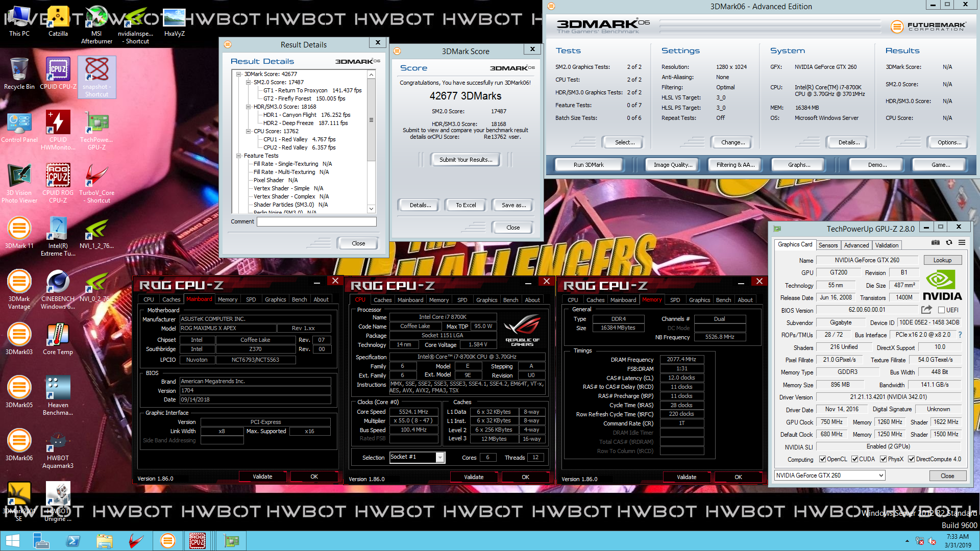980x551 pixels.
Task: Open File Explorer from the taskbar
Action: pos(105,541)
